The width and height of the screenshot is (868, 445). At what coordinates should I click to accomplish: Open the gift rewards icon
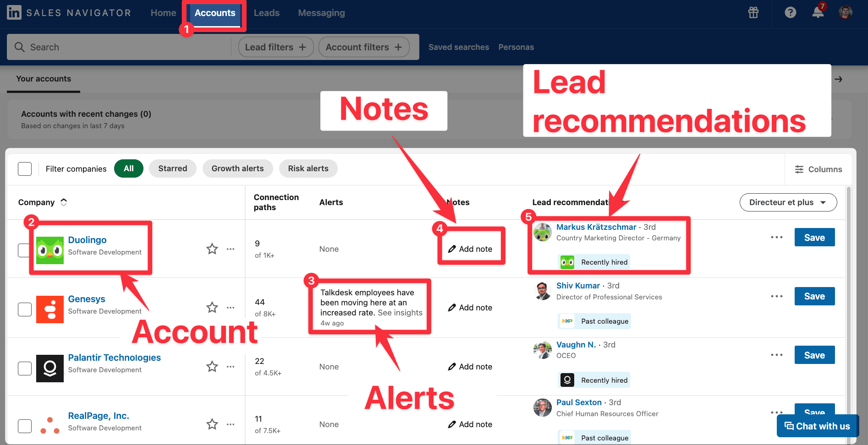point(753,12)
